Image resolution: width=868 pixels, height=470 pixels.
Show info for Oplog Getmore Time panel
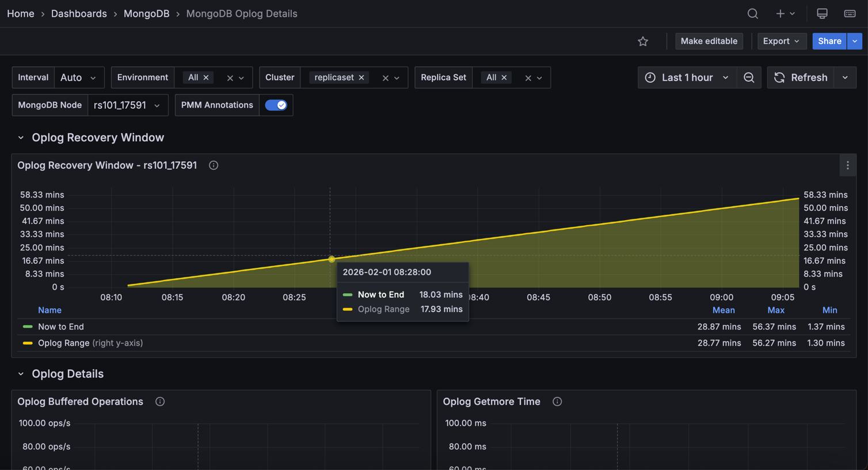pos(557,401)
